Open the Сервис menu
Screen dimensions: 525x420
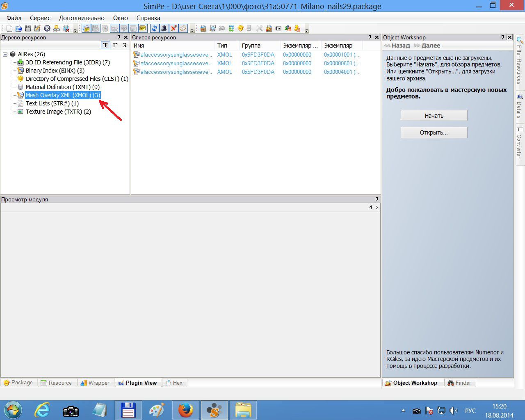40,18
